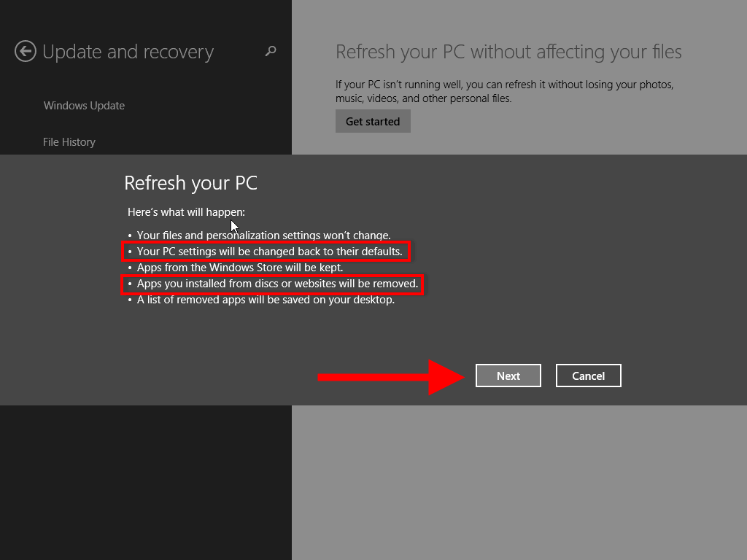This screenshot has height=560, width=747.
Task: Click the back arrow beside Update and recovery
Action: point(26,51)
